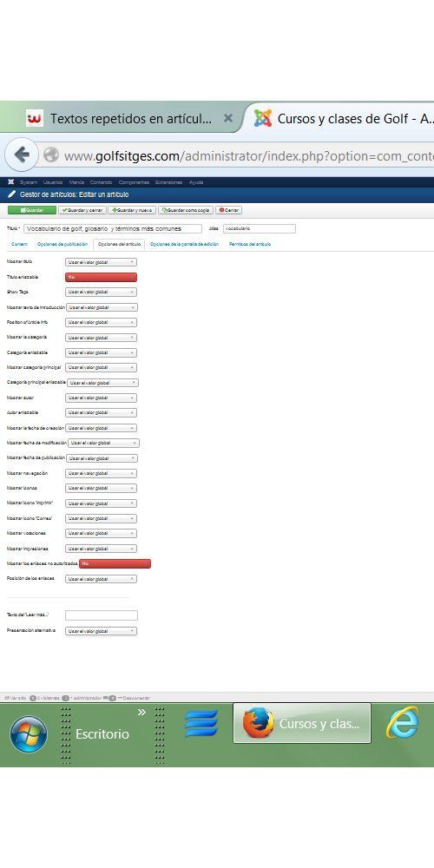Switch to Opciones de publicación tab

click(x=62, y=244)
